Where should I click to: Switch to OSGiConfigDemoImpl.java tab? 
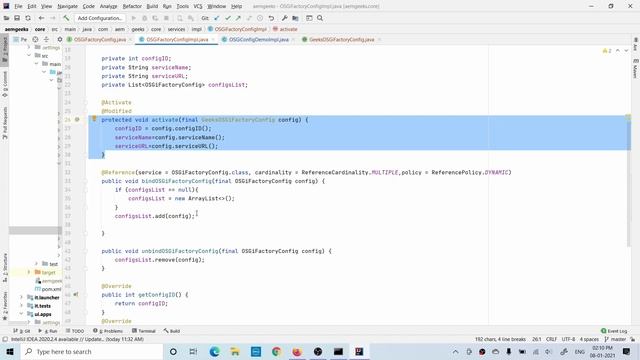[259, 40]
